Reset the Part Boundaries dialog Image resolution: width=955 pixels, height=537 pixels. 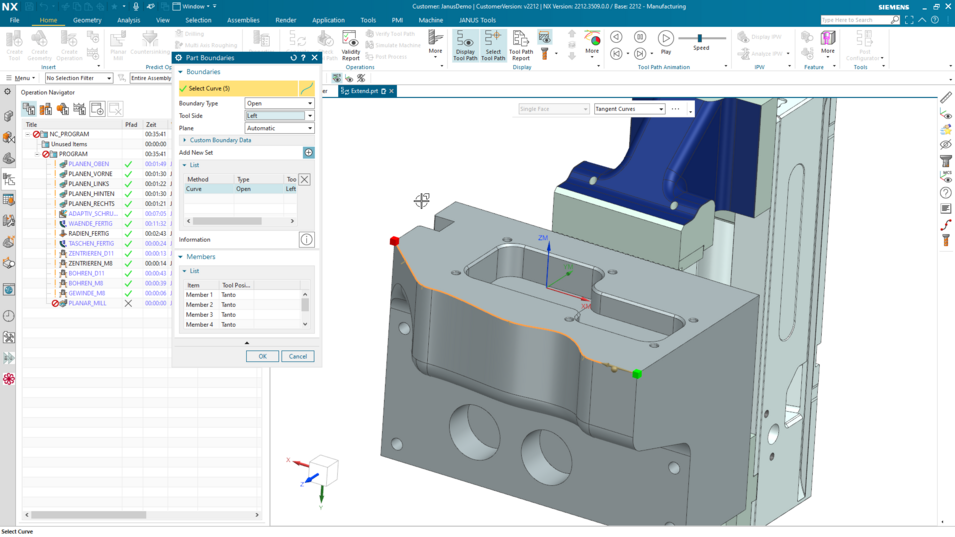[x=294, y=58]
